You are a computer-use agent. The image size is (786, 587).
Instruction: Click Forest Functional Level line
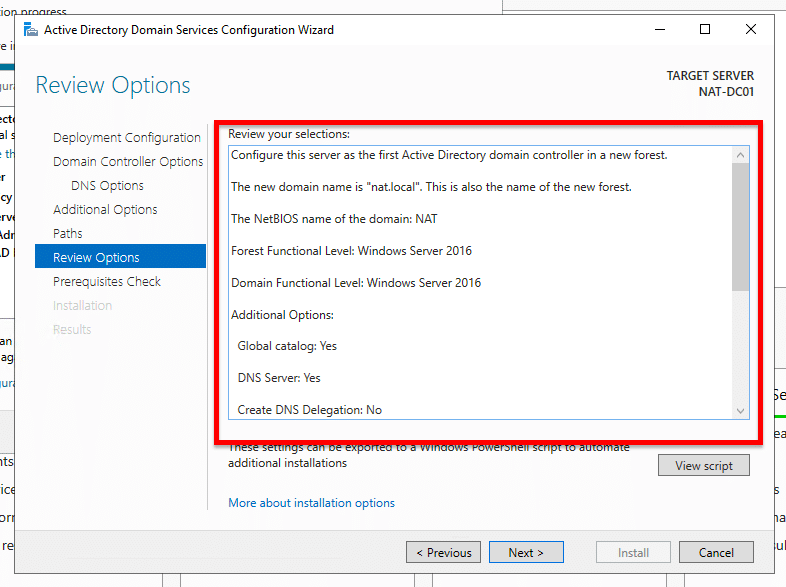[x=351, y=251]
